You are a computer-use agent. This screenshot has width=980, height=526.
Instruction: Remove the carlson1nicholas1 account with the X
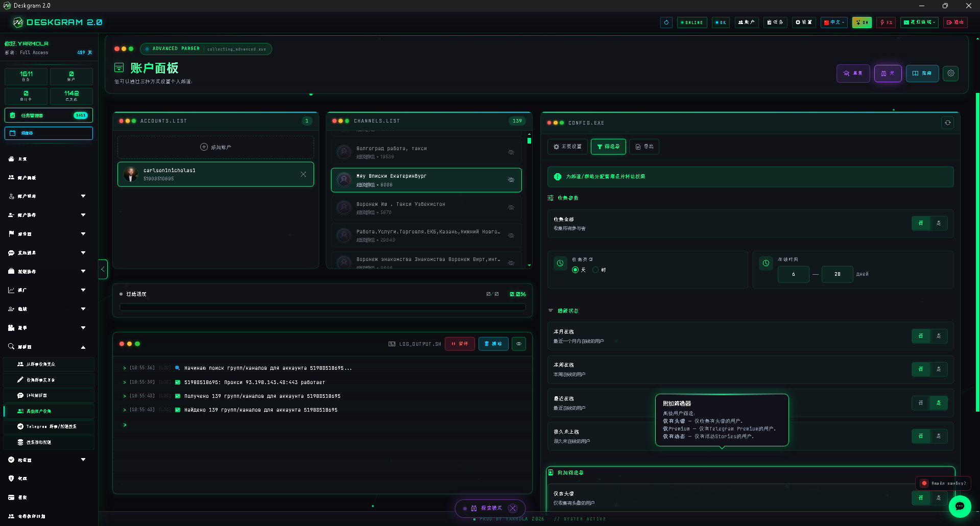[x=303, y=174]
